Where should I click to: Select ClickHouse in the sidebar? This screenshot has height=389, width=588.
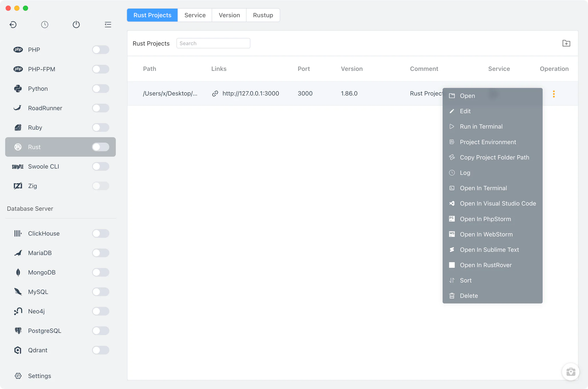point(60,234)
